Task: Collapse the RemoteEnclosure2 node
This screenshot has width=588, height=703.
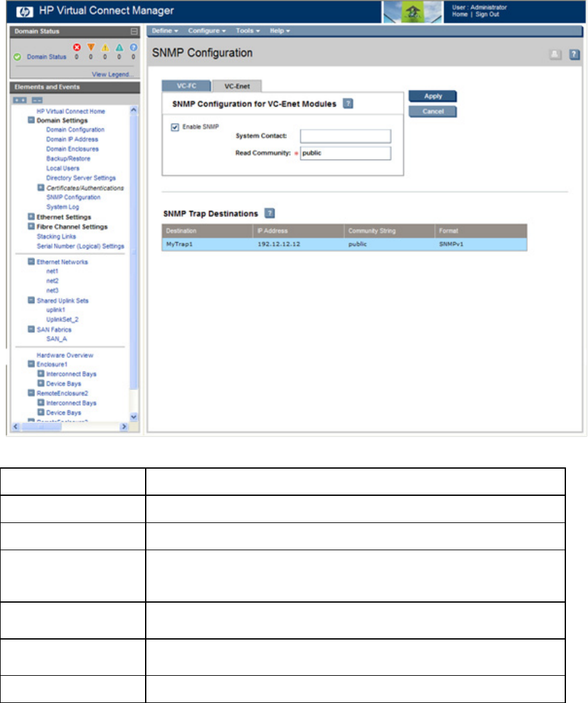Action: click(31, 393)
